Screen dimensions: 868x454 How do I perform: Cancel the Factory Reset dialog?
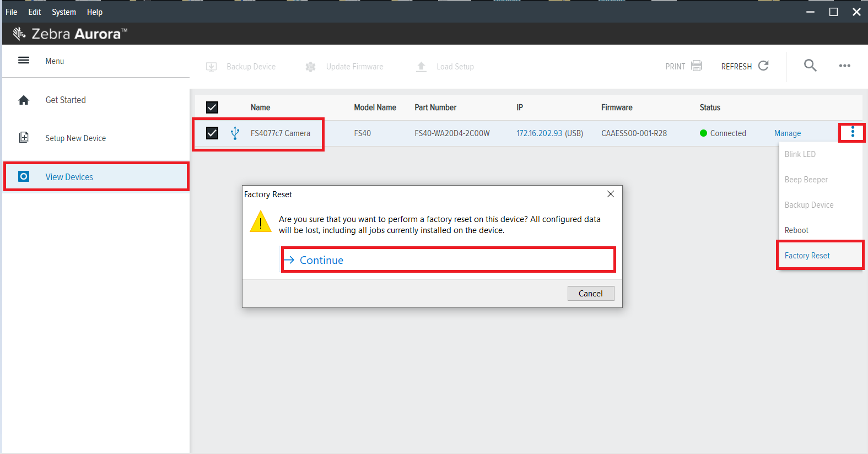click(591, 294)
